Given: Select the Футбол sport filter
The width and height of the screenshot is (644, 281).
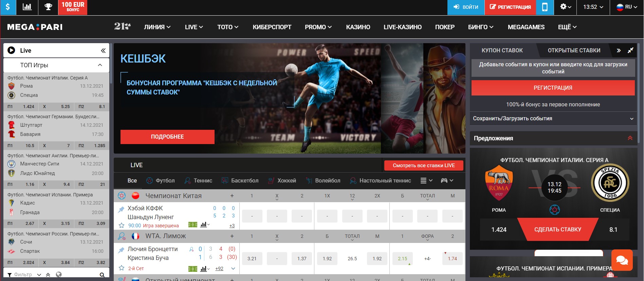Looking at the screenshot, I should pos(161,181).
